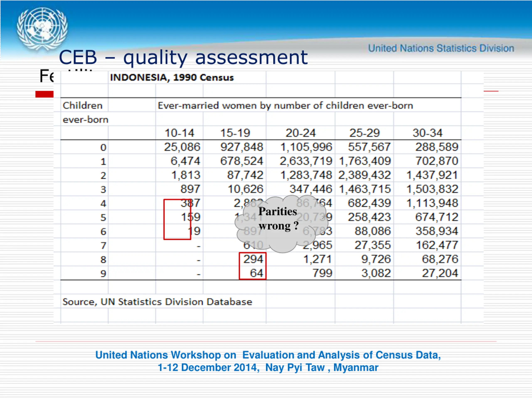Click cell value 674,712
This screenshot has width=532, height=399.
437,217
